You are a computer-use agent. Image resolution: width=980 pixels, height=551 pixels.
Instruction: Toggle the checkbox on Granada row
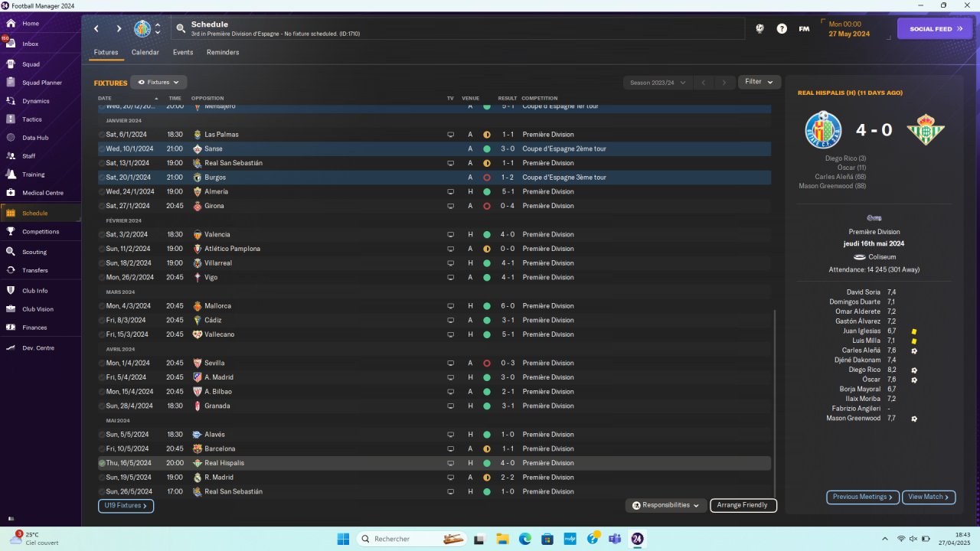102,406
